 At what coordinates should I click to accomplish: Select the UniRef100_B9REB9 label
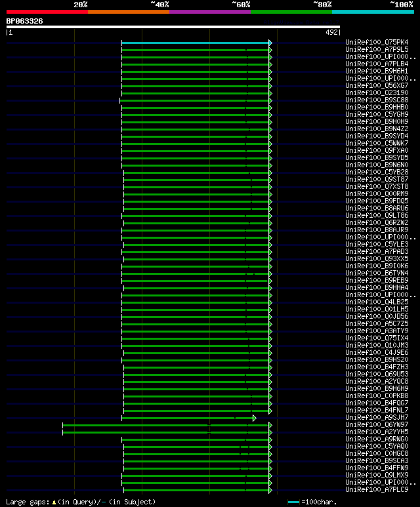tap(377, 280)
